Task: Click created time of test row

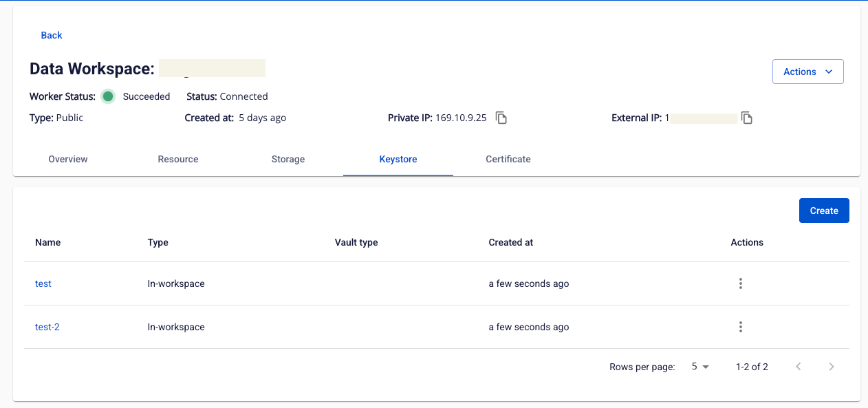Action: click(x=529, y=283)
